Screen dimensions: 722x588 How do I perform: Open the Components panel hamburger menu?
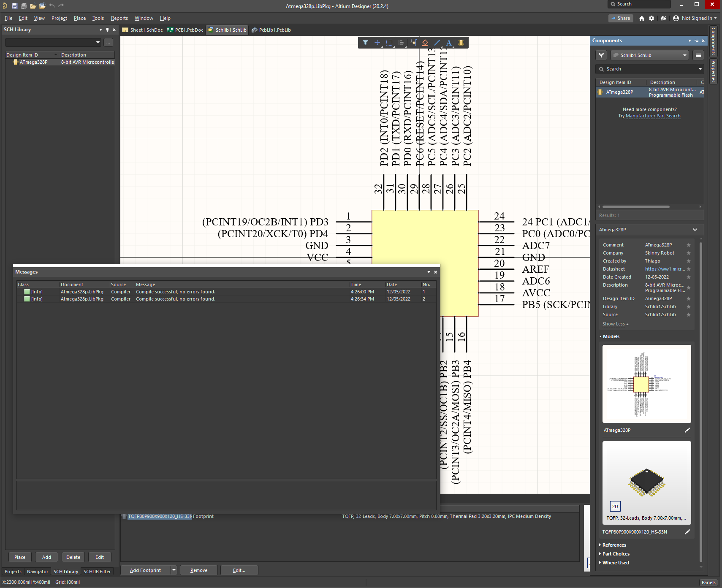(698, 55)
